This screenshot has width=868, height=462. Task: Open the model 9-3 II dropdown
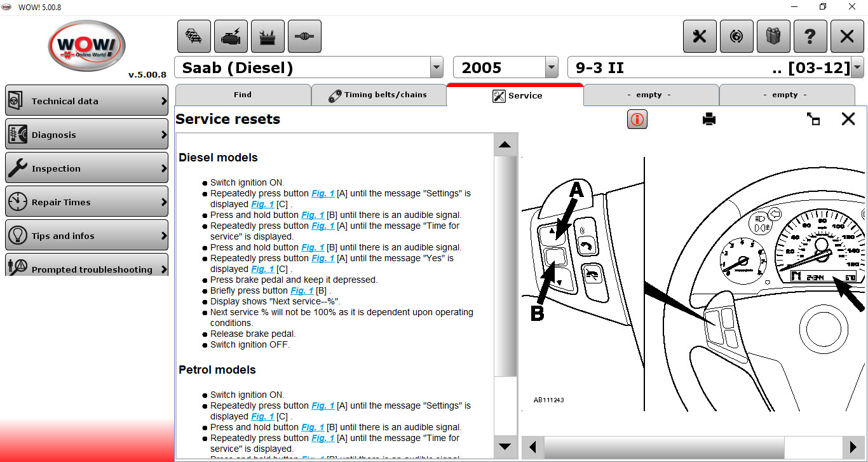pyautogui.click(x=857, y=67)
